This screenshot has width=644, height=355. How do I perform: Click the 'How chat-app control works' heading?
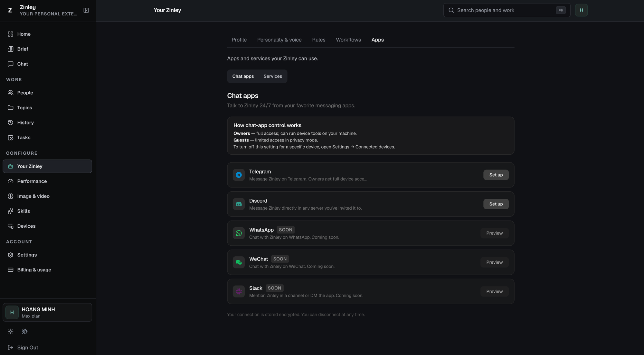tap(267, 125)
